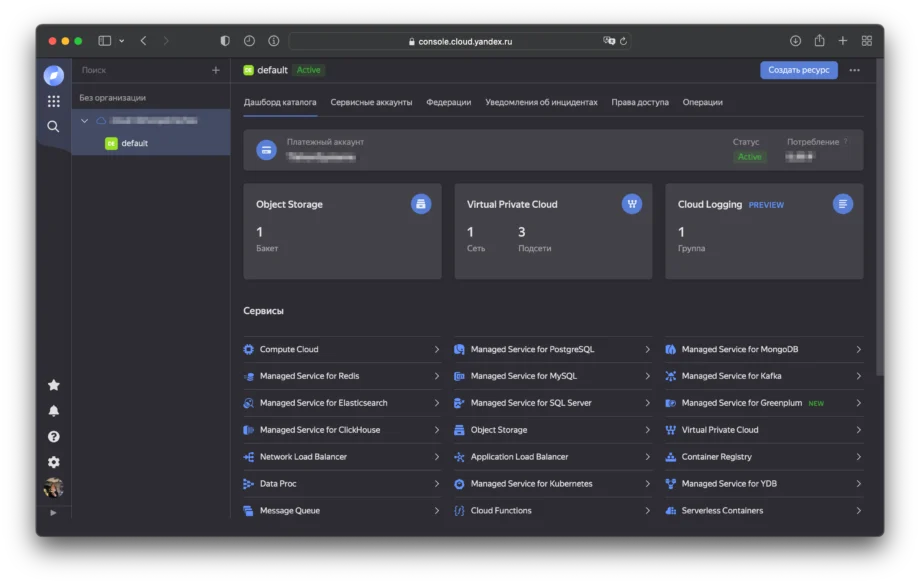Open the all services grid icon

pyautogui.click(x=53, y=101)
